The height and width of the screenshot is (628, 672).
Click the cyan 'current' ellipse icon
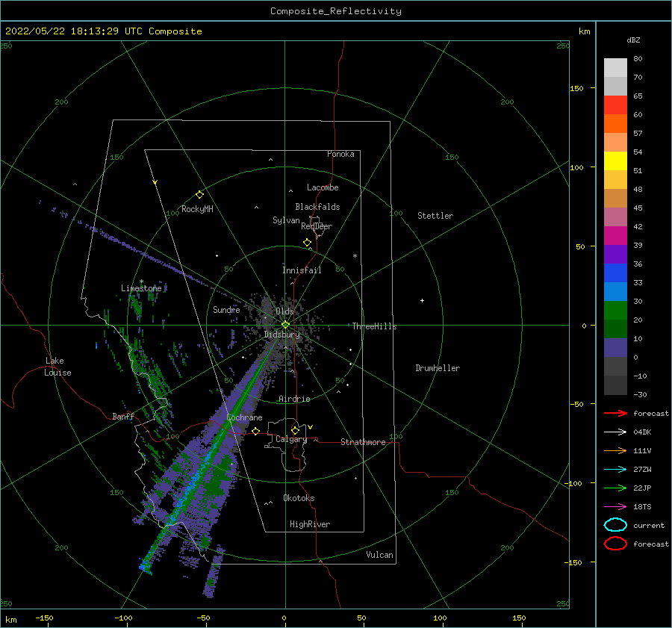click(615, 525)
